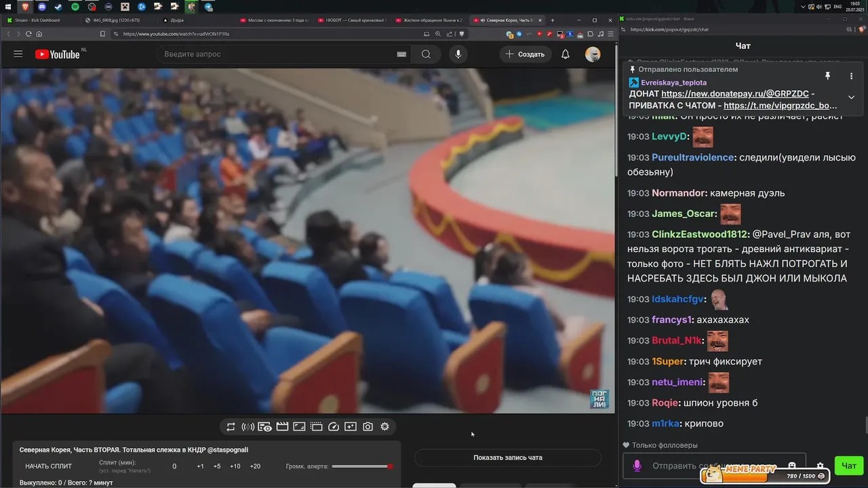Switch to the IMG_6908.jpg tab
Viewport: 868px width, 488px height.
(119, 20)
